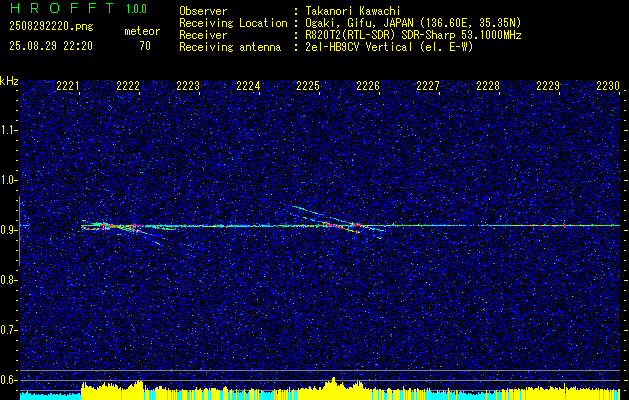
Task: Click the diagonal meteor echo trails near 2225
Action: click(339, 222)
